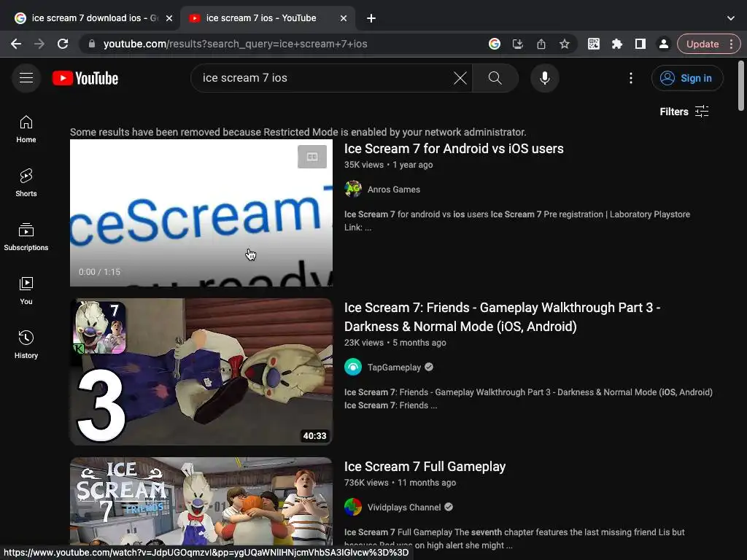Open title 'Ice Scream 7 for Android vs iOS users'
The width and height of the screenshot is (747, 560).
coord(454,149)
